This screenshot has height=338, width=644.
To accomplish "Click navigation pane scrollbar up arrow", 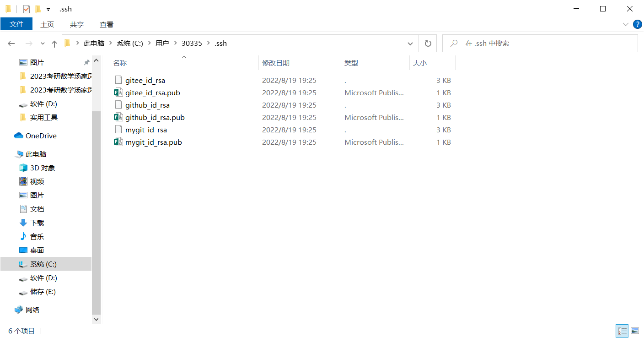I will (96, 60).
